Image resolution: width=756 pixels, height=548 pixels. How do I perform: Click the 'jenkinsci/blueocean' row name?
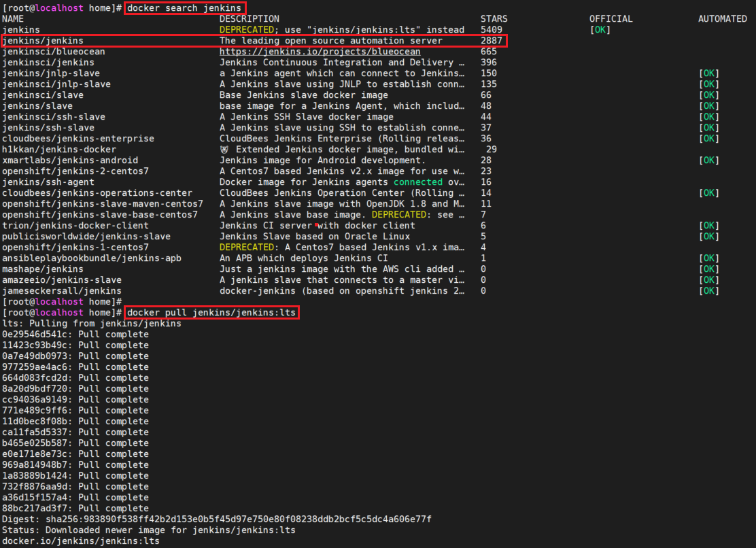coord(54,52)
